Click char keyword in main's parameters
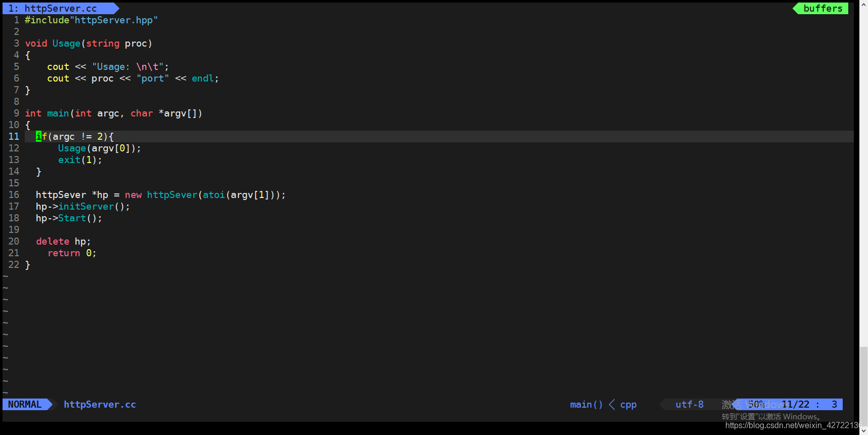 [142, 113]
